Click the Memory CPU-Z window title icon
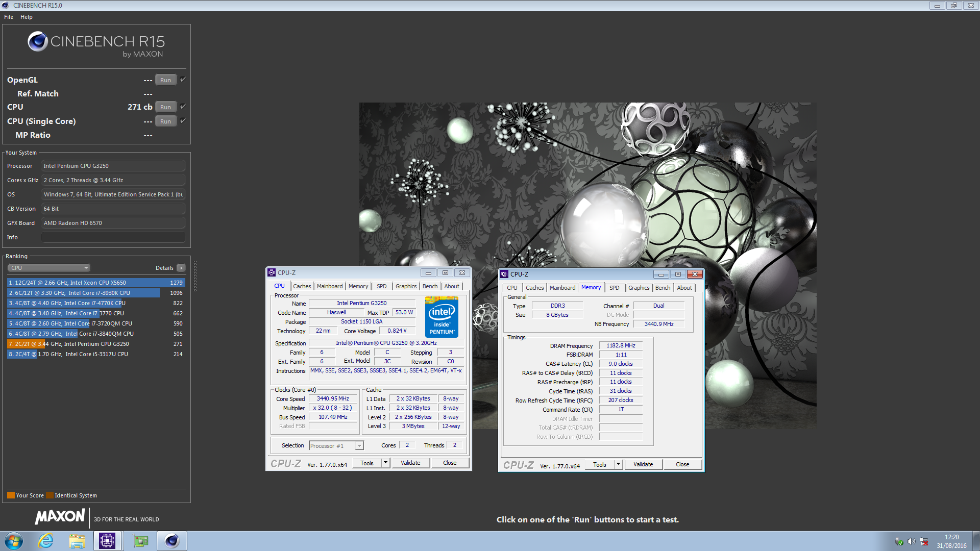 coord(505,274)
